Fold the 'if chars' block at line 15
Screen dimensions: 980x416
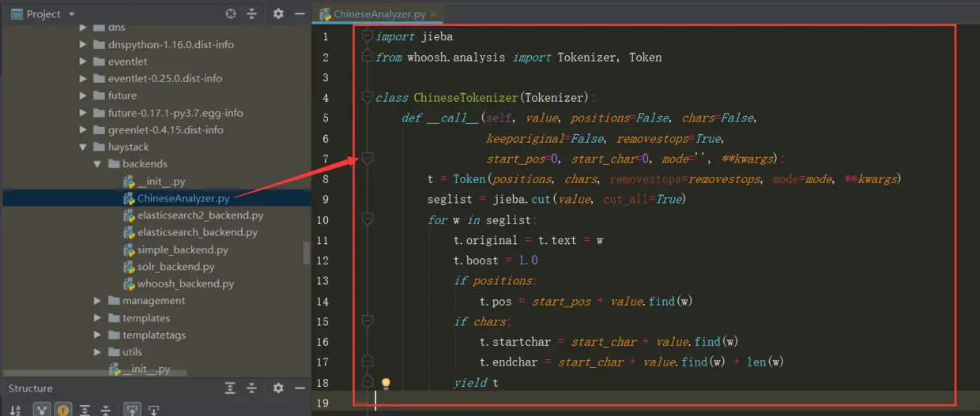[x=367, y=322]
